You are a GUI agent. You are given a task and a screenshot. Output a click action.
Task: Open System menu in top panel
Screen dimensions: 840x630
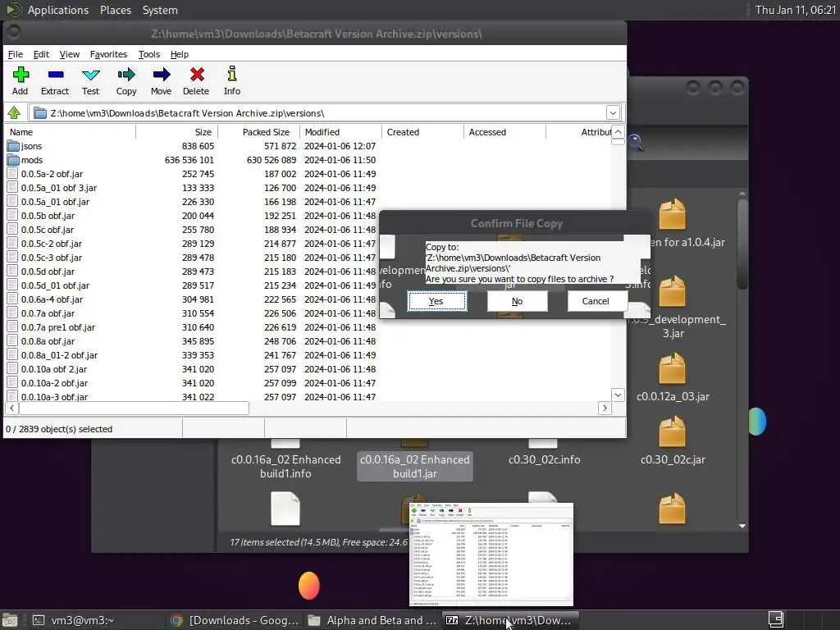click(x=160, y=10)
